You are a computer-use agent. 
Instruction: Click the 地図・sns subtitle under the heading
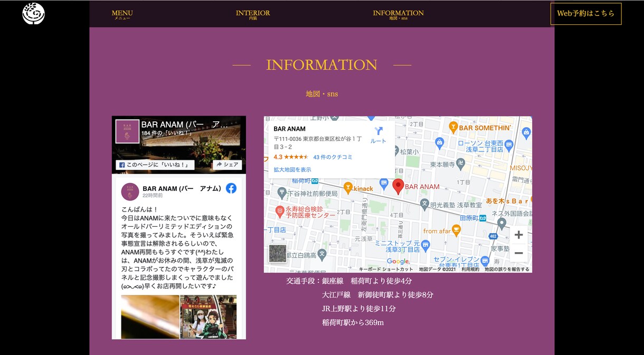[322, 94]
